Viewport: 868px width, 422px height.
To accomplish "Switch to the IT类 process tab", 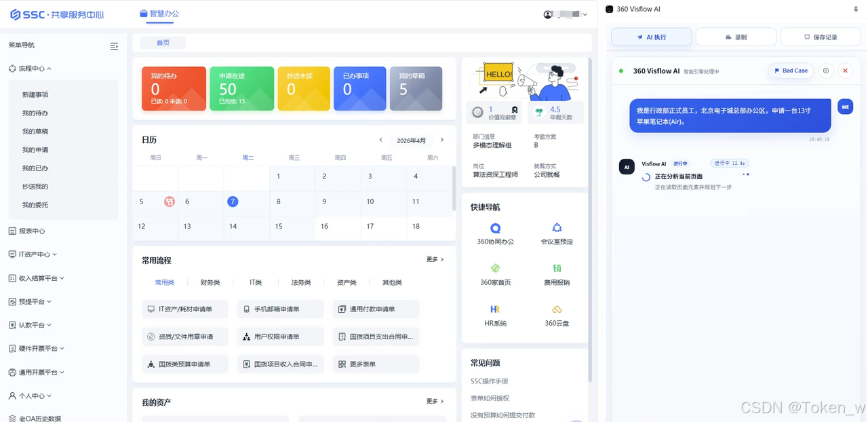I will (256, 282).
